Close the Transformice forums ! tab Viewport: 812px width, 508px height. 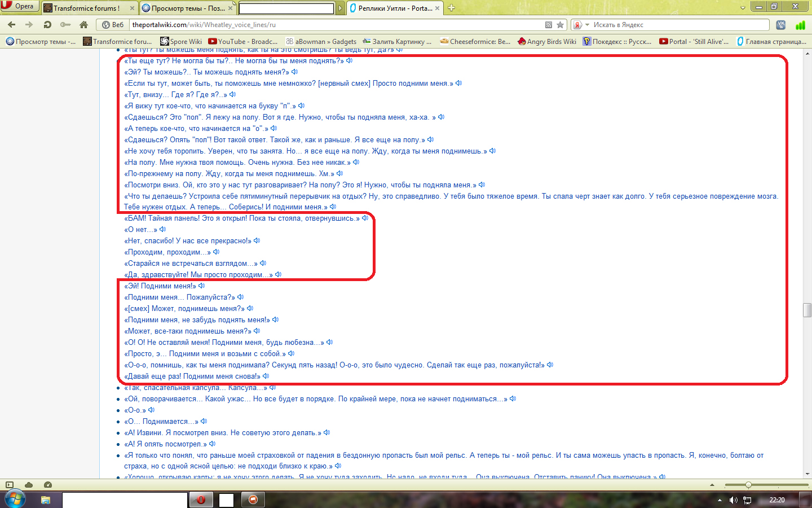point(132,8)
